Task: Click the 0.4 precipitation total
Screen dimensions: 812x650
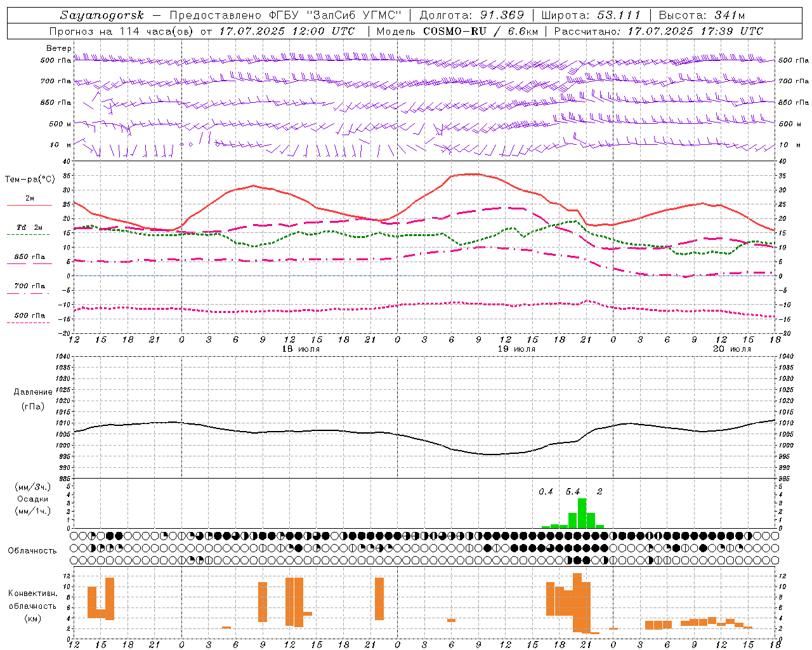Action: [x=546, y=491]
